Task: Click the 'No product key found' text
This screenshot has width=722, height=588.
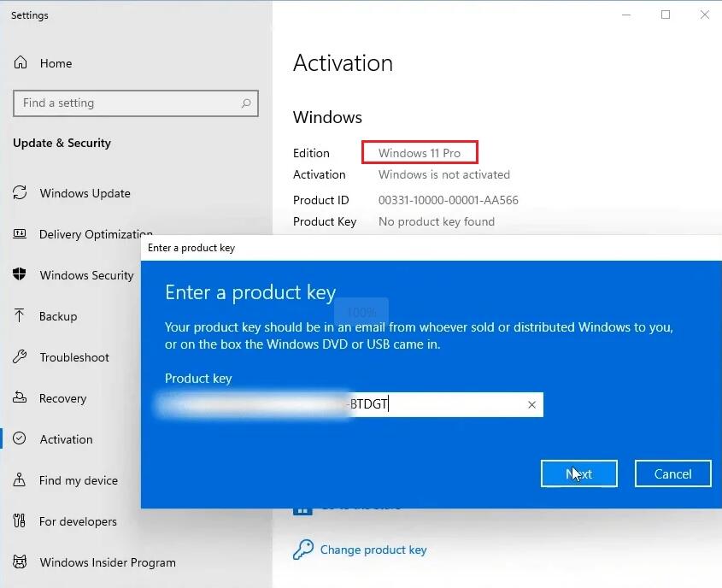Action: click(x=436, y=221)
